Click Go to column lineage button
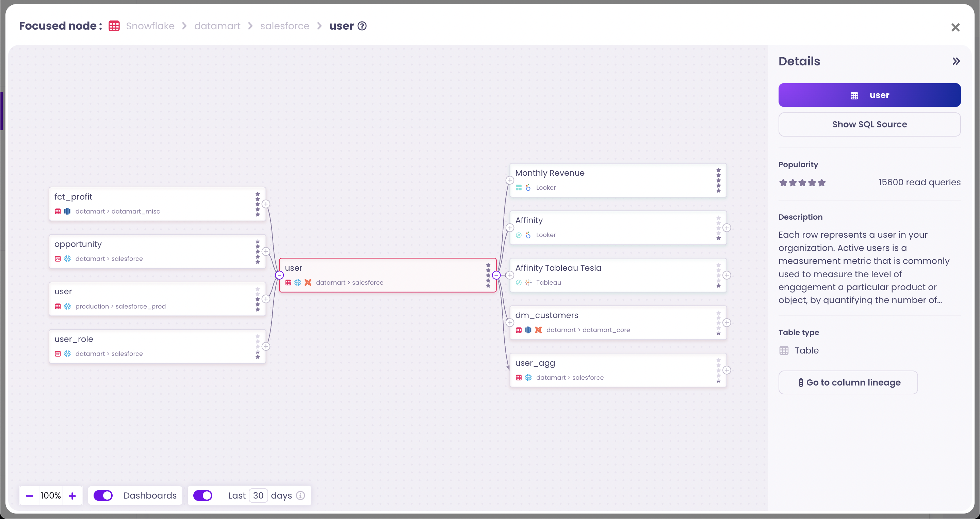This screenshot has height=519, width=980. point(848,382)
